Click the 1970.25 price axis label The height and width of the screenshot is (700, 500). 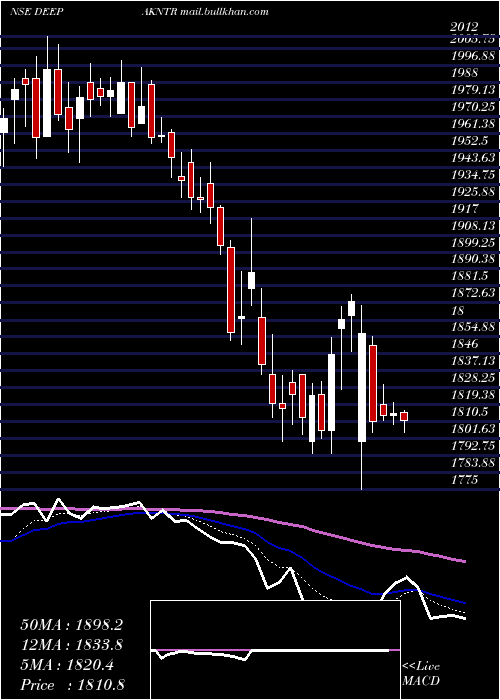coord(472,107)
